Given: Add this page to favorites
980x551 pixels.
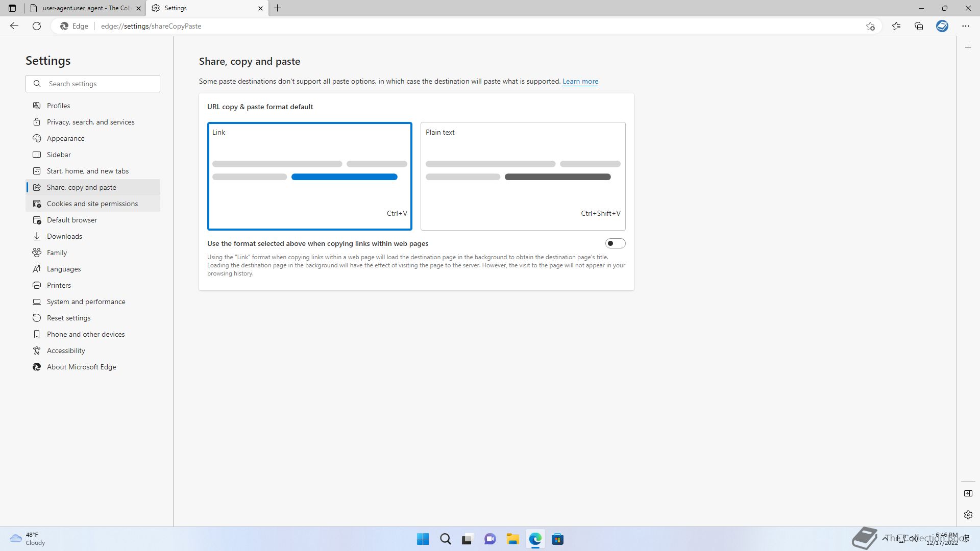Looking at the screenshot, I should pyautogui.click(x=870, y=26).
